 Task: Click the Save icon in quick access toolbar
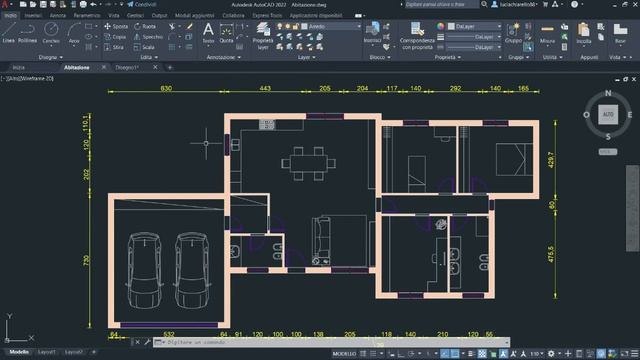[x=43, y=4]
